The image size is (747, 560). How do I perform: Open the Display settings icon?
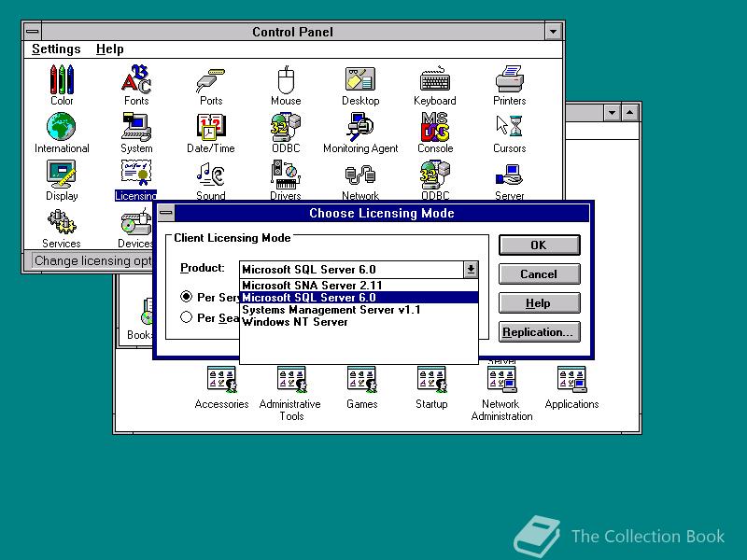(x=62, y=180)
